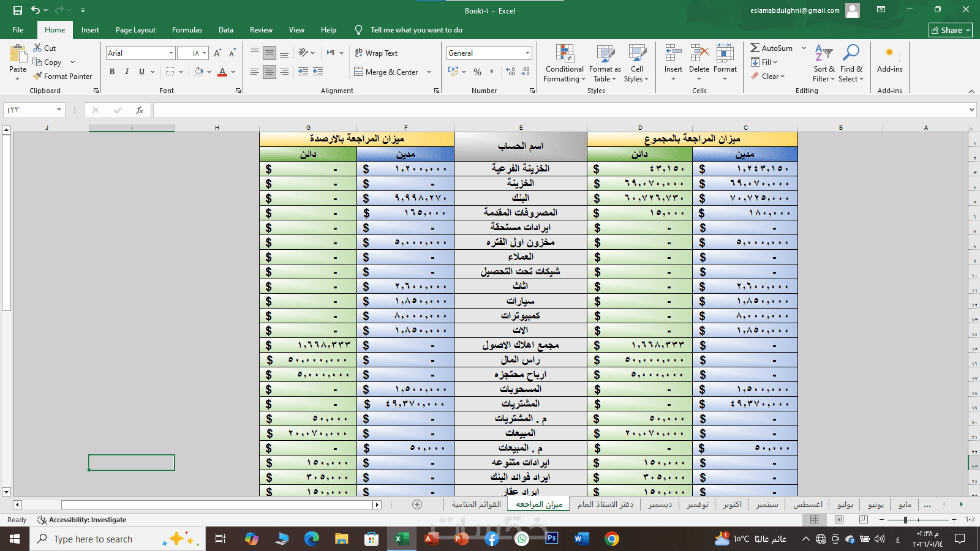The image size is (980, 551).
Task: Click Increase Decimal icon
Action: [x=511, y=72]
